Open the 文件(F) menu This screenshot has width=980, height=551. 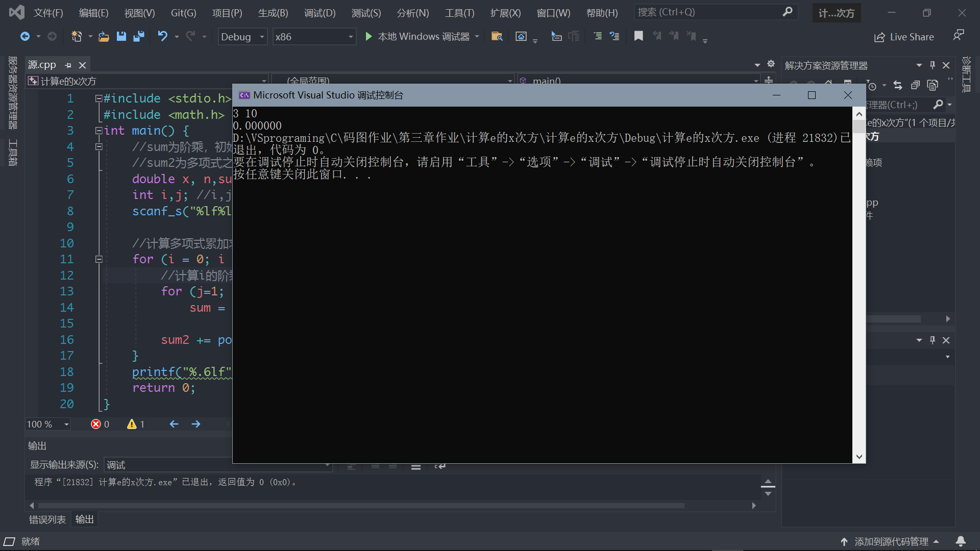pos(48,13)
